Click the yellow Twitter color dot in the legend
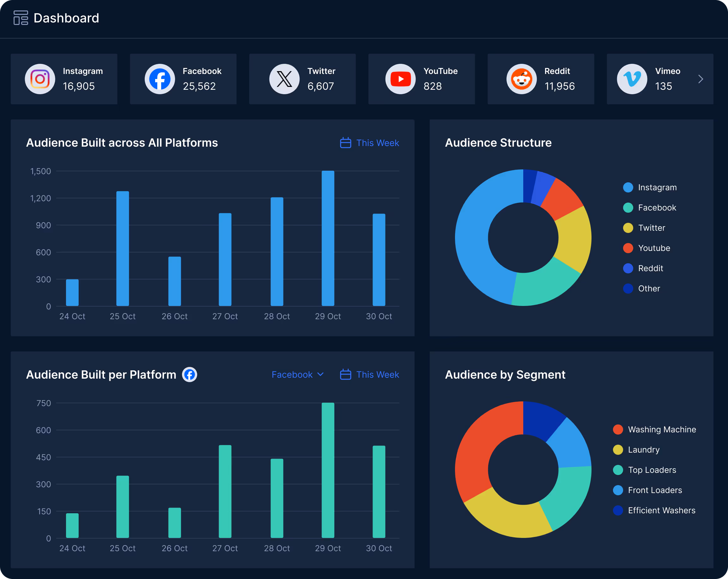728x579 pixels. pyautogui.click(x=628, y=228)
